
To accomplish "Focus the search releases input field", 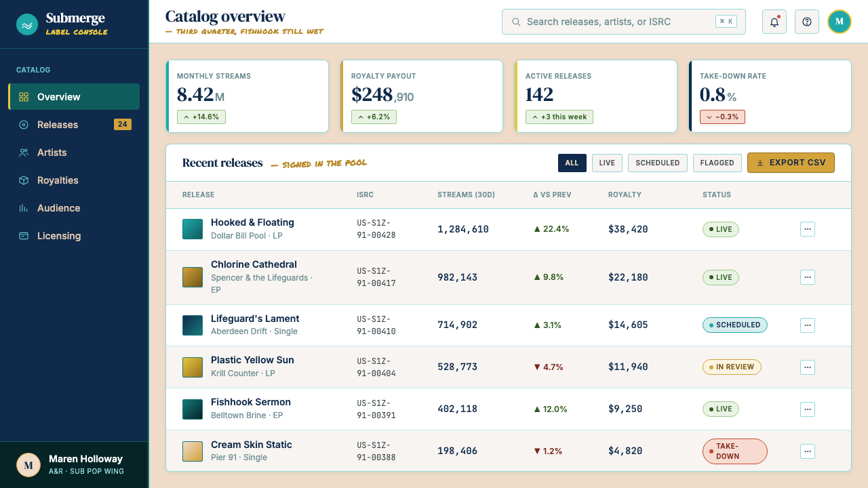I will coord(624,22).
